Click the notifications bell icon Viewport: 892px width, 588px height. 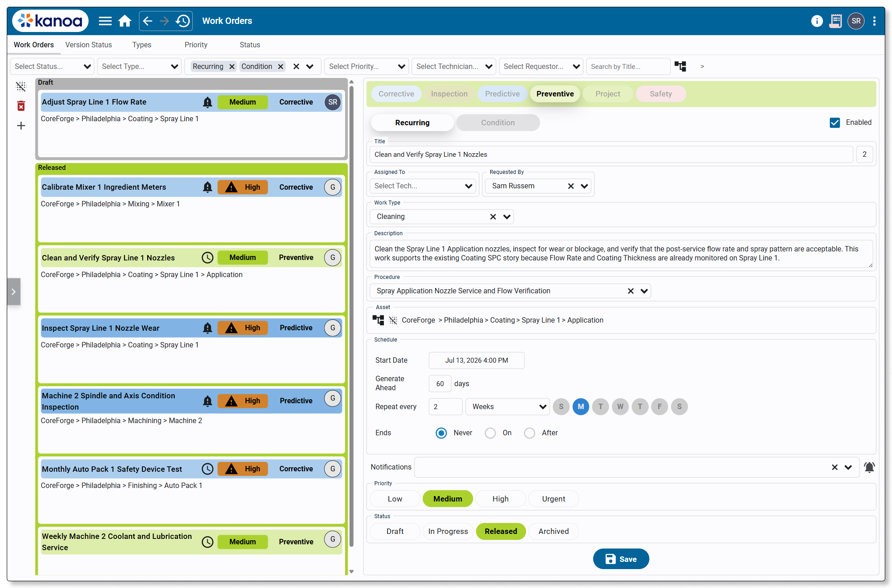pos(869,467)
